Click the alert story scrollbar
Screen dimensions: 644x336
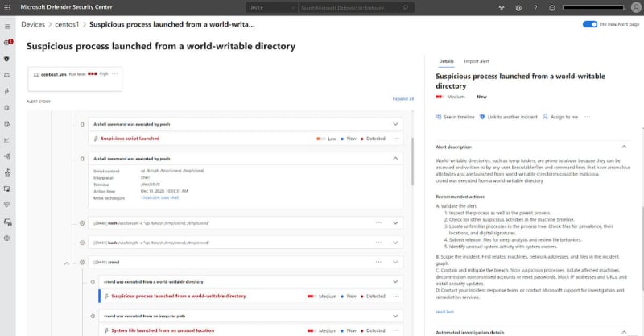tap(412, 161)
